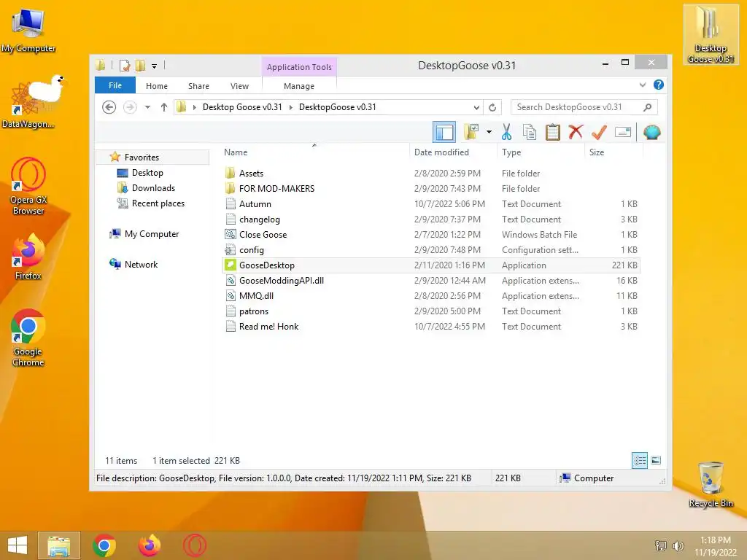Click the blue shell toolbar icon

pyautogui.click(x=651, y=132)
